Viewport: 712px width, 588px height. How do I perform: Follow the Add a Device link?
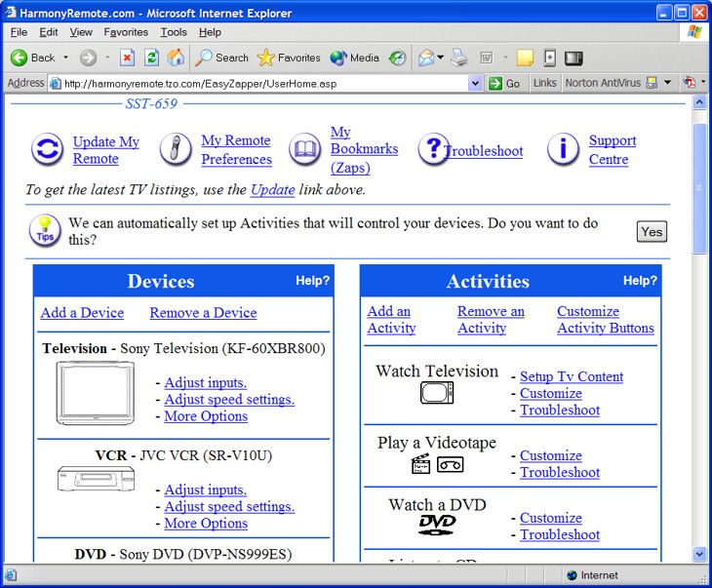pyautogui.click(x=82, y=313)
